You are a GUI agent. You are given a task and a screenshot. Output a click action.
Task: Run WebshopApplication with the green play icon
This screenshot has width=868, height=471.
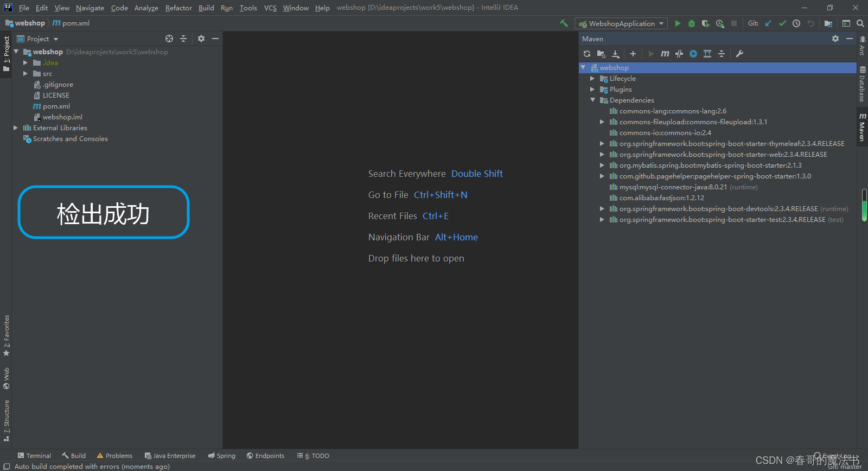click(678, 23)
